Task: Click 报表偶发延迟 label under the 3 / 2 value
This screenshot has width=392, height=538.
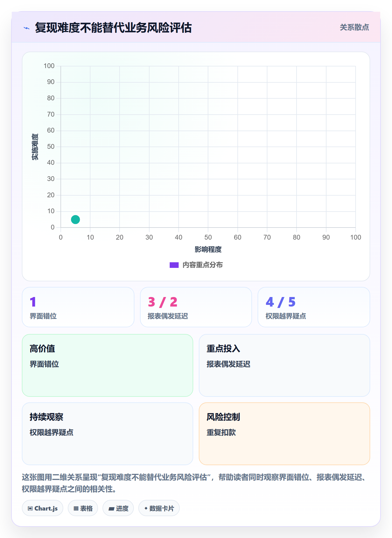Action: [x=168, y=316]
